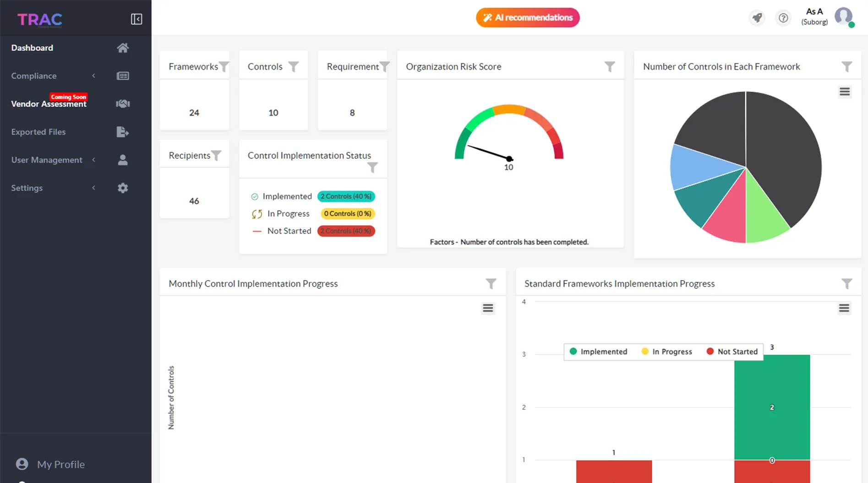
Task: Click the Number of Controls axis label
Action: pyautogui.click(x=171, y=397)
